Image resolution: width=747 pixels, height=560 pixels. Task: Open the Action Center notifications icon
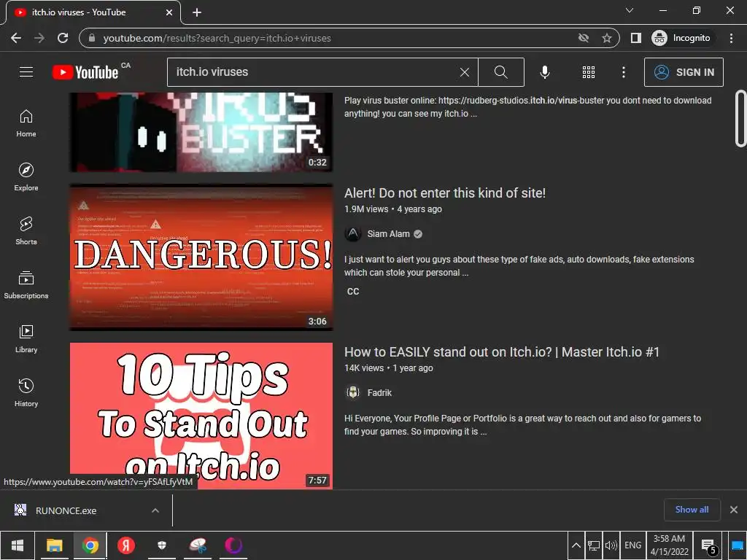709,545
